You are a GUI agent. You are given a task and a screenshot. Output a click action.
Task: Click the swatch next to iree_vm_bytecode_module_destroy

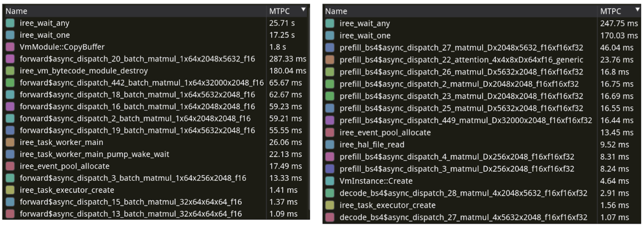(x=10, y=71)
